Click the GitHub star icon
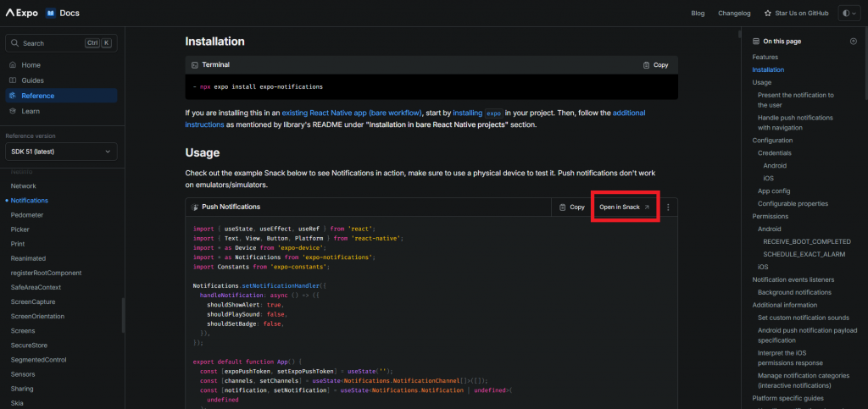 click(x=767, y=14)
